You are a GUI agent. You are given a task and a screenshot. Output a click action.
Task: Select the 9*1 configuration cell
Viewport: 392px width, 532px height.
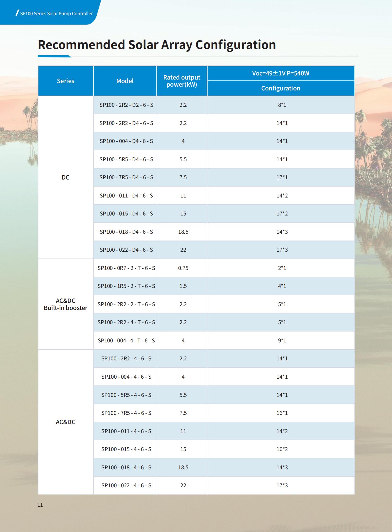[281, 341]
